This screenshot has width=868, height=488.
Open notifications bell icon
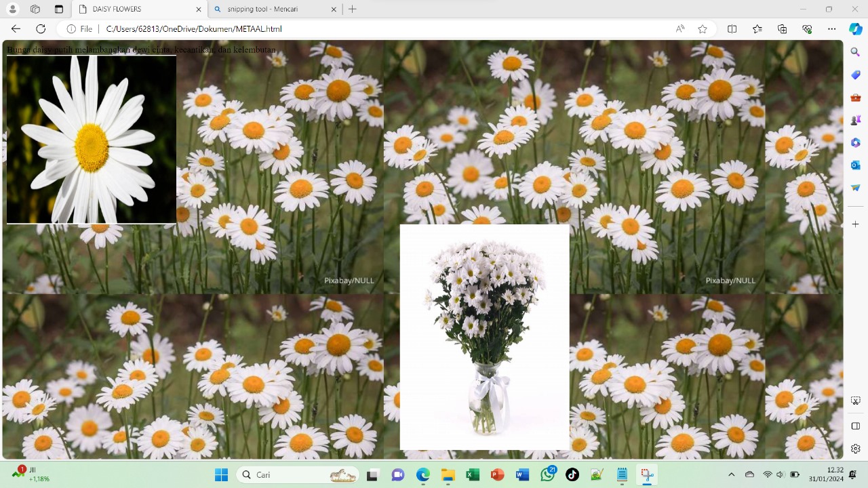click(853, 474)
